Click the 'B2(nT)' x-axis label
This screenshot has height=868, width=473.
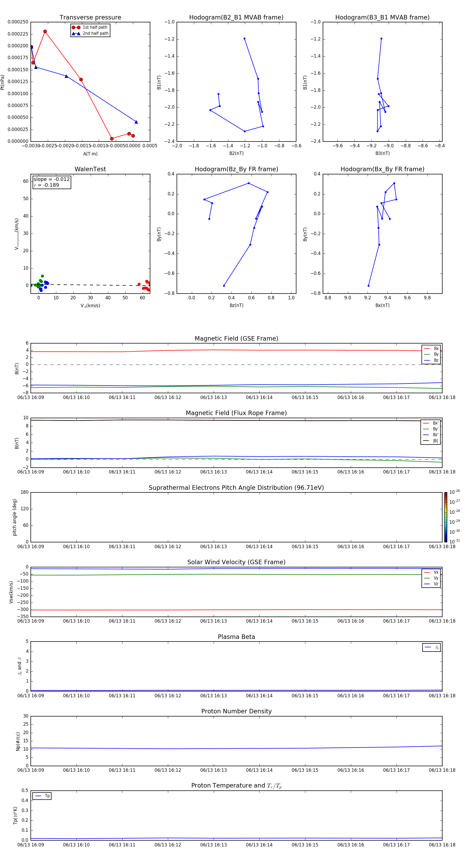(236, 153)
